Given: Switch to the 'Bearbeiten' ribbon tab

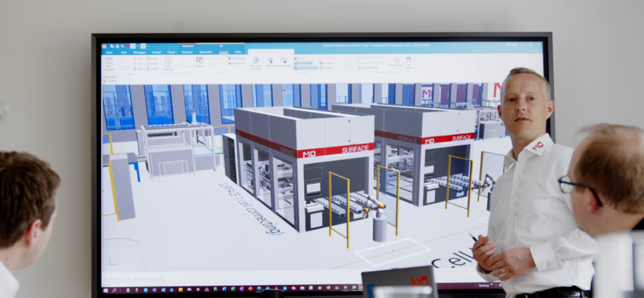Looking at the screenshot, I should click(206, 52).
